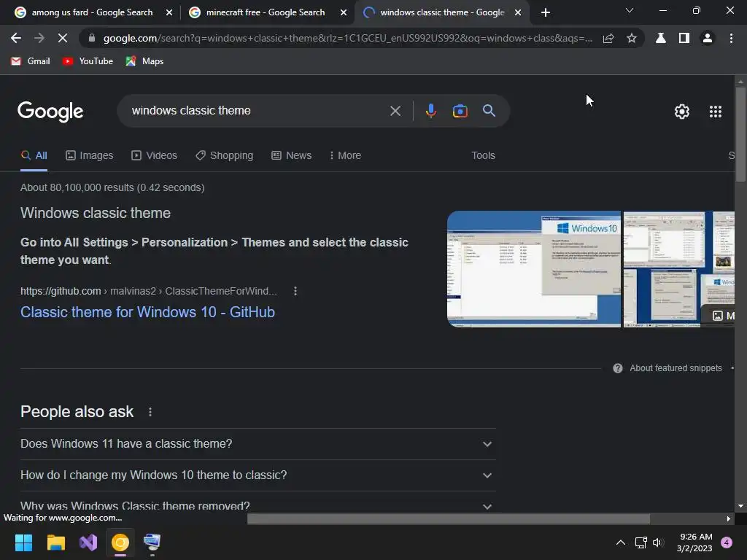Open the large Windows 10 classic theme thumbnail
Screen dimensions: 747x560
pyautogui.click(x=533, y=269)
